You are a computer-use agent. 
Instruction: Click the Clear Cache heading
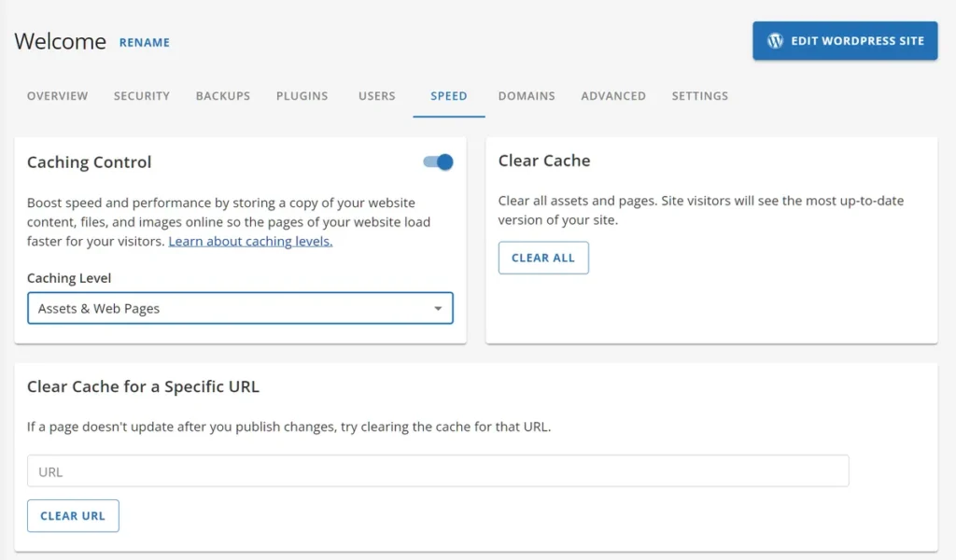[544, 161]
